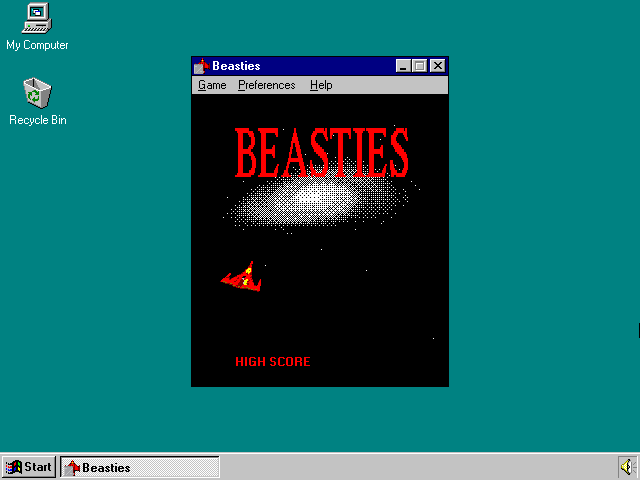Select the Recycle Bin desktop icon
This screenshot has height=480, width=640.
click(x=38, y=102)
